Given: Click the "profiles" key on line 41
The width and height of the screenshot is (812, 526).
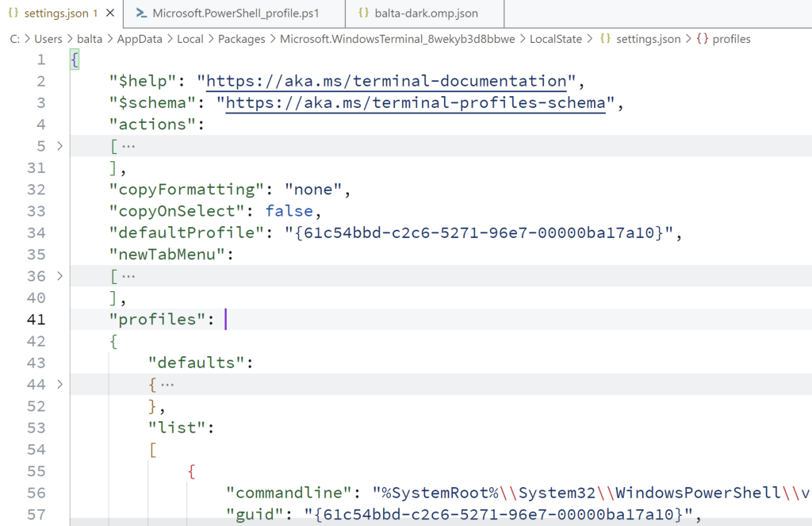Looking at the screenshot, I should pyautogui.click(x=158, y=319).
